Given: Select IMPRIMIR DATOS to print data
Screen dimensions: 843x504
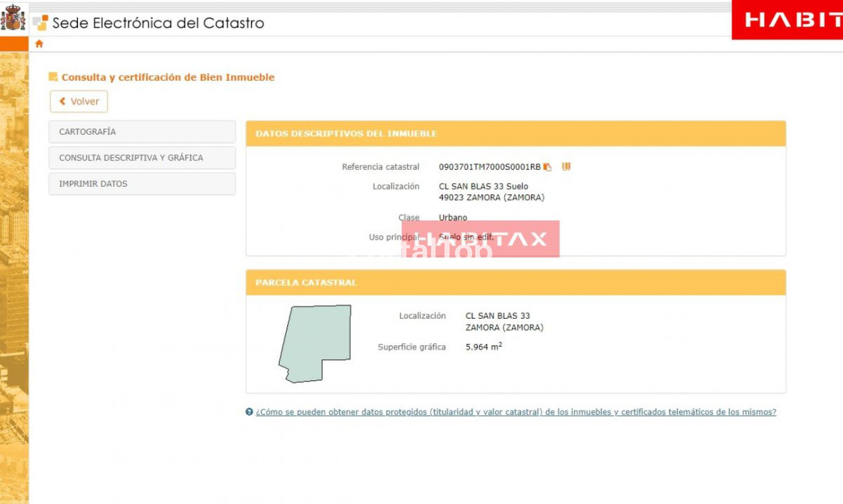Looking at the screenshot, I should [x=142, y=184].
